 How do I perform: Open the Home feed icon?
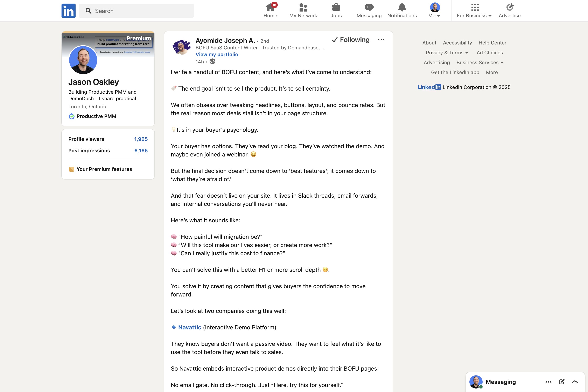(270, 7)
